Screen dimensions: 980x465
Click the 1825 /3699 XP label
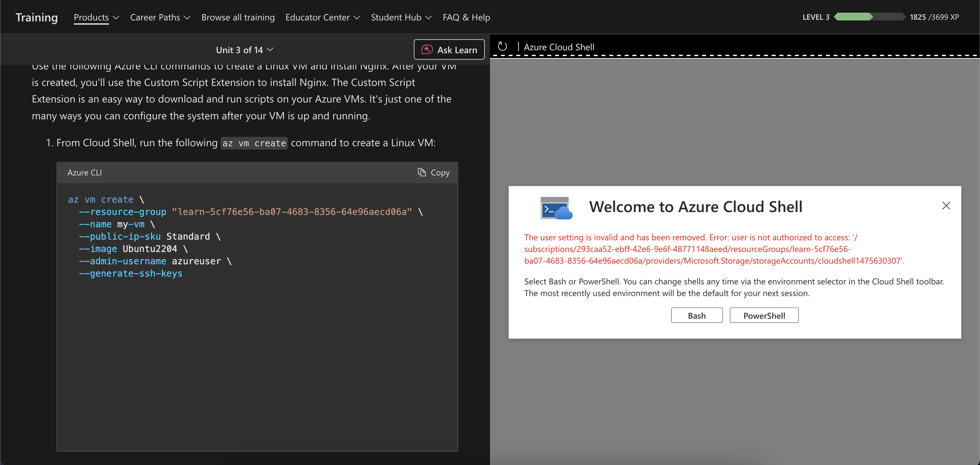934,17
